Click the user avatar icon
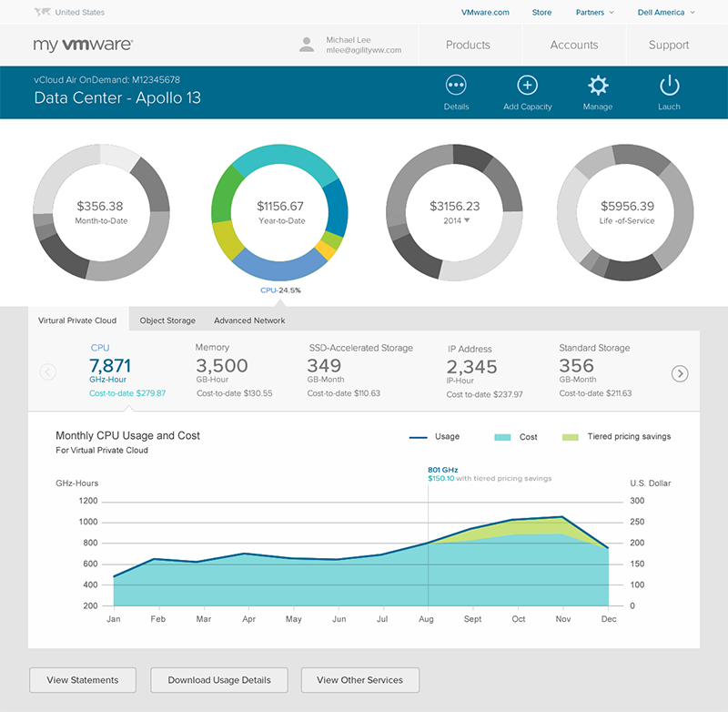The height and width of the screenshot is (712, 728). coord(307,45)
